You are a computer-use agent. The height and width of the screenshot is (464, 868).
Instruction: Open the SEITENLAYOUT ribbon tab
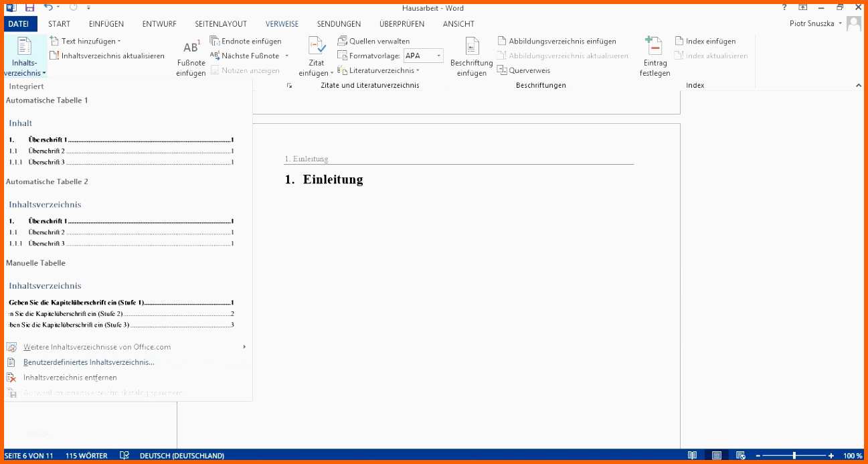coord(221,23)
